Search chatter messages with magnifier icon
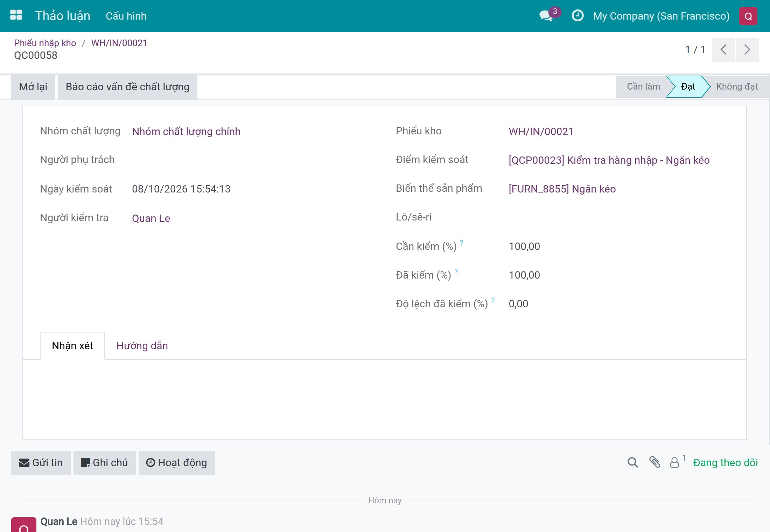 pos(632,462)
